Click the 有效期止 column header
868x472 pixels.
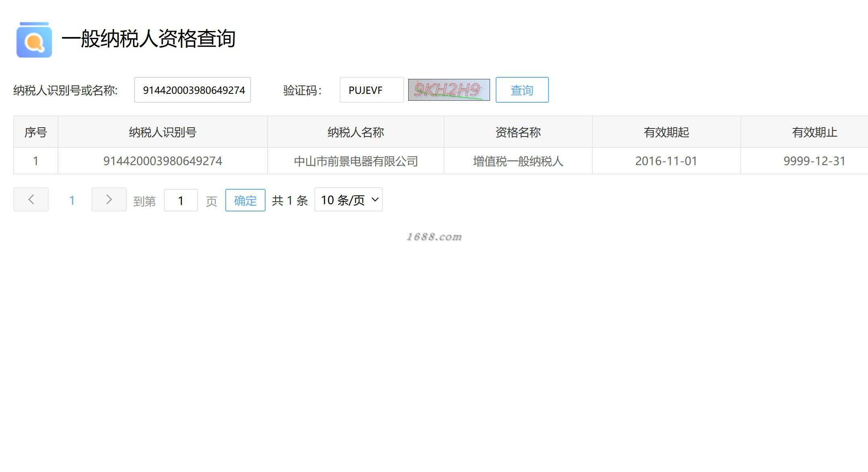tap(804, 132)
